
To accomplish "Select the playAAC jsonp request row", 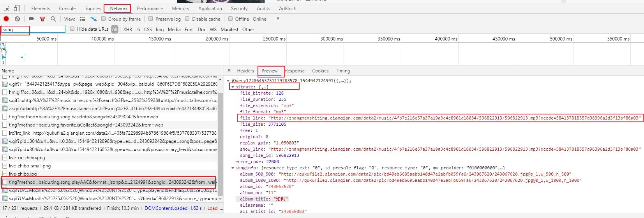I will click(109, 182).
